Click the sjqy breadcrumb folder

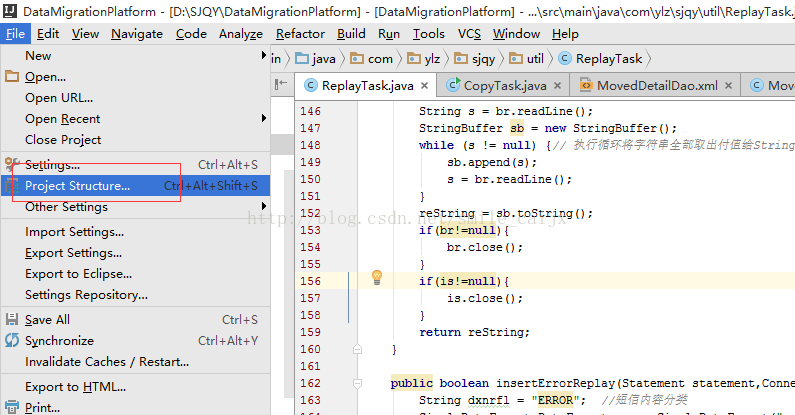475,59
